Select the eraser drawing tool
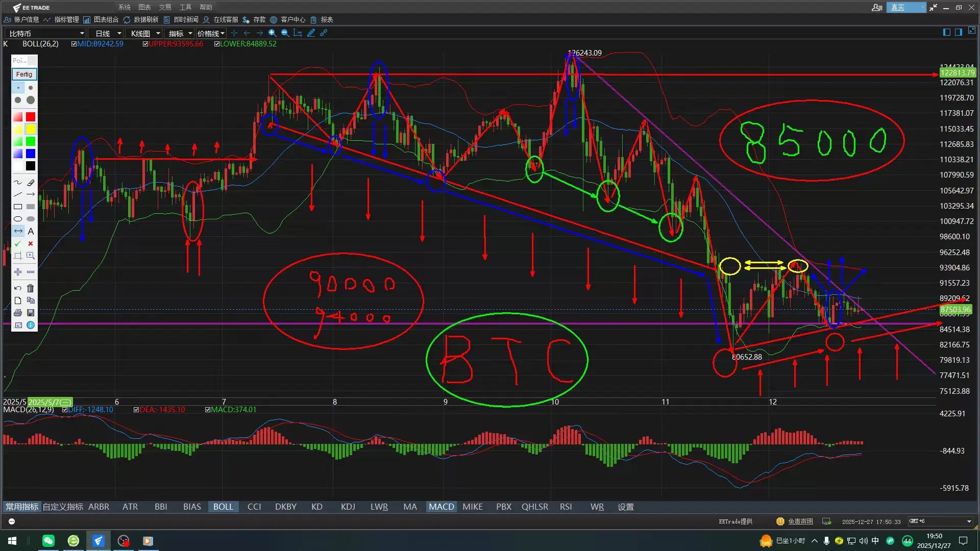Screen dimensions: 980x551 point(31,182)
